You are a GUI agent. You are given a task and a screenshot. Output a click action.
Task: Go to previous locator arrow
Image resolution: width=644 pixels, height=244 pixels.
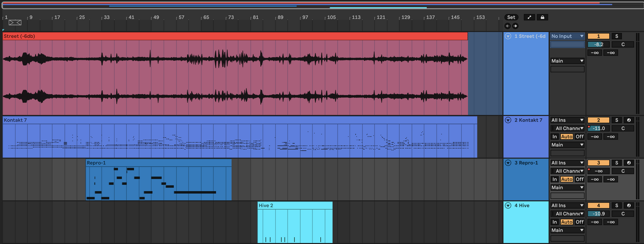coord(507,26)
